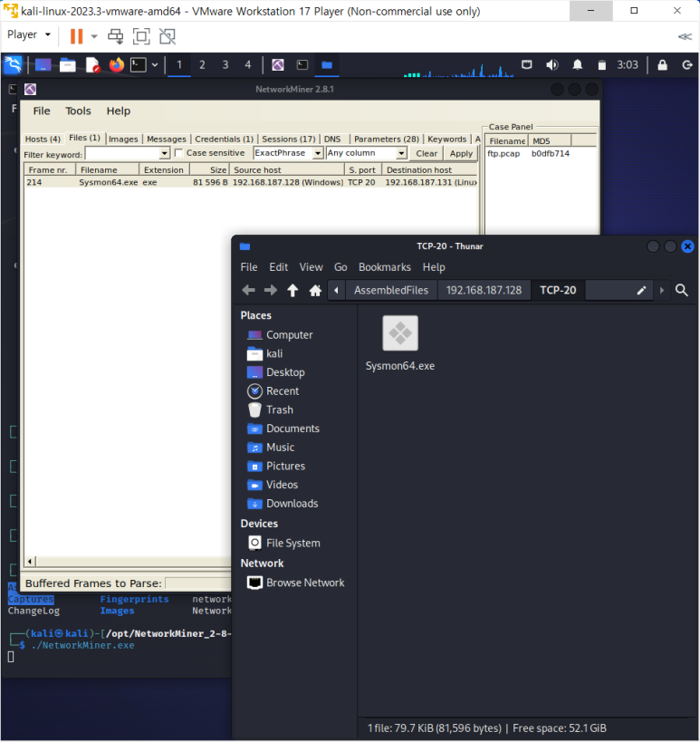
Task: Sort by the Frame nr. column header
Action: click(50, 170)
